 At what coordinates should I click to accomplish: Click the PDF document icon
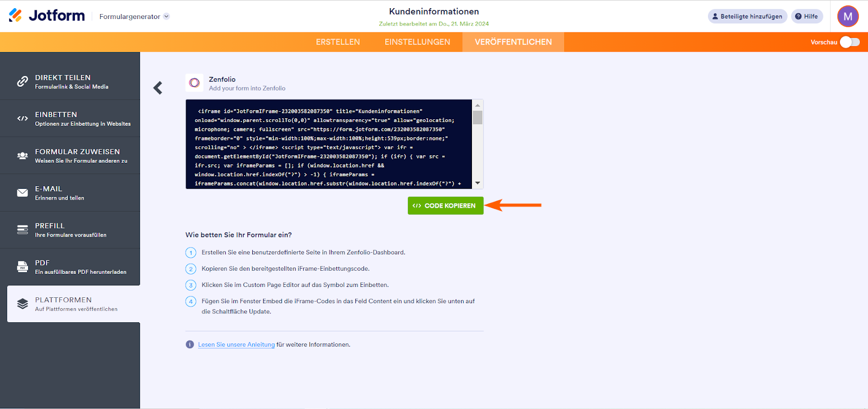tap(22, 267)
